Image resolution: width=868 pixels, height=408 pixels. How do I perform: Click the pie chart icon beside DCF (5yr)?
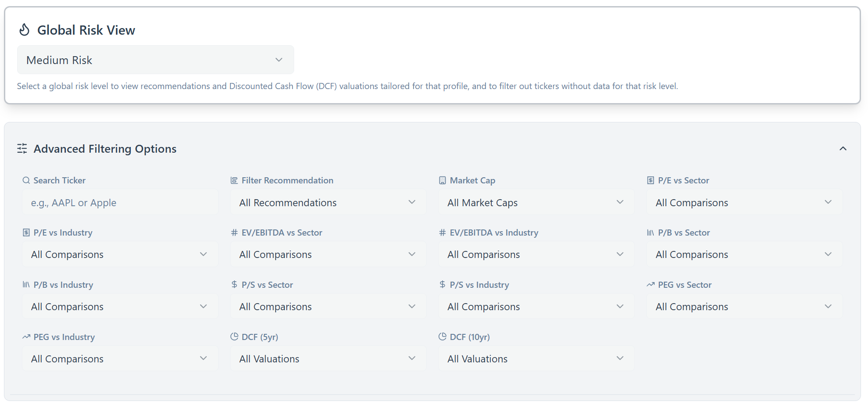click(x=234, y=337)
